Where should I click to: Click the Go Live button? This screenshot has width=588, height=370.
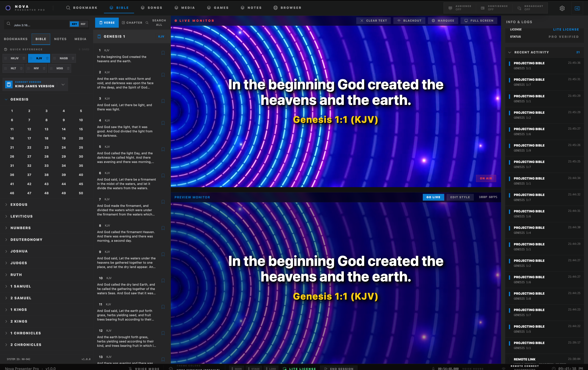pyautogui.click(x=434, y=197)
